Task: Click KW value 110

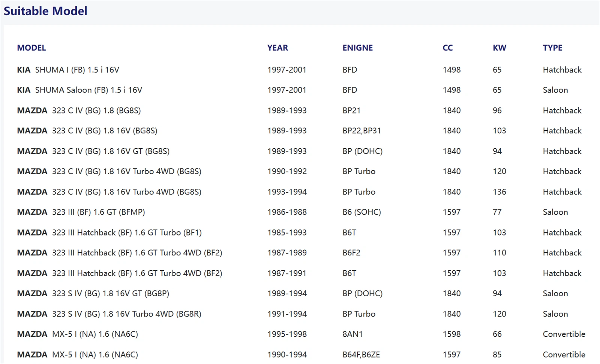Action: click(x=499, y=253)
